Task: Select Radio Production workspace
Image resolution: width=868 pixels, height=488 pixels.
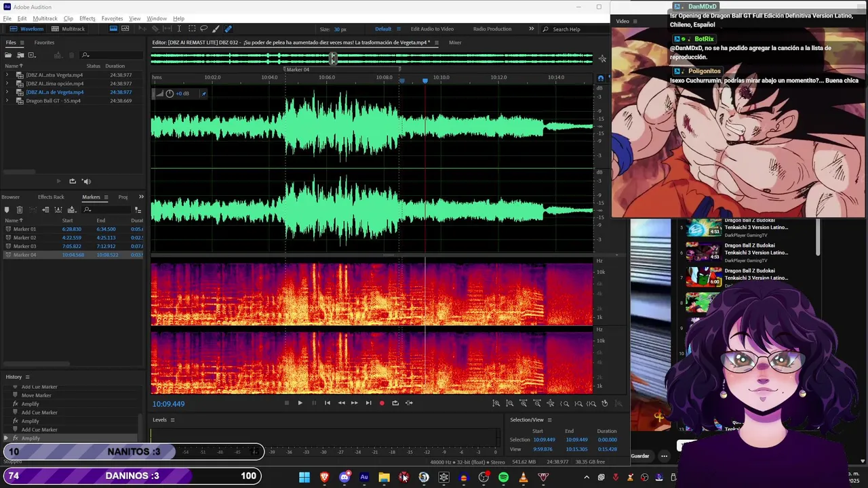Action: point(492,29)
